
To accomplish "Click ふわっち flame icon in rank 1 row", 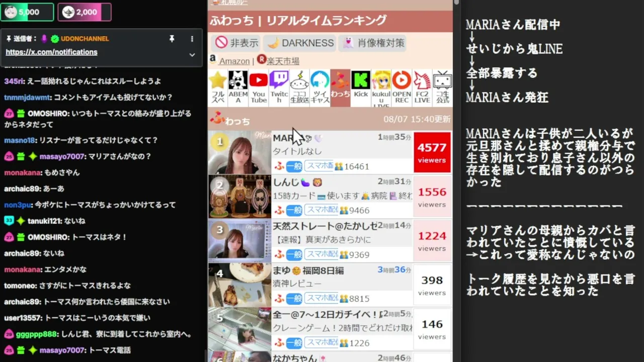I will click(x=279, y=166).
